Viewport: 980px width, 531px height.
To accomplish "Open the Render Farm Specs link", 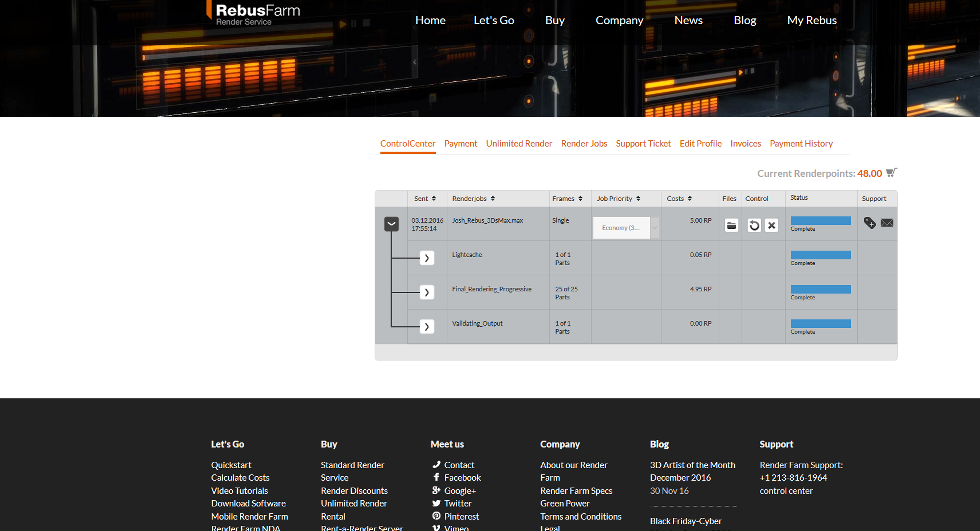I will pyautogui.click(x=576, y=491).
